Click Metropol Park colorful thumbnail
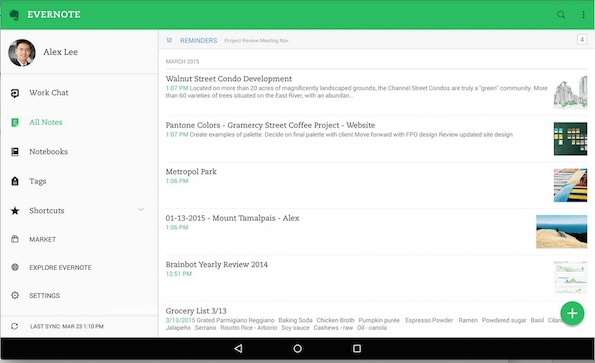 coord(570,185)
